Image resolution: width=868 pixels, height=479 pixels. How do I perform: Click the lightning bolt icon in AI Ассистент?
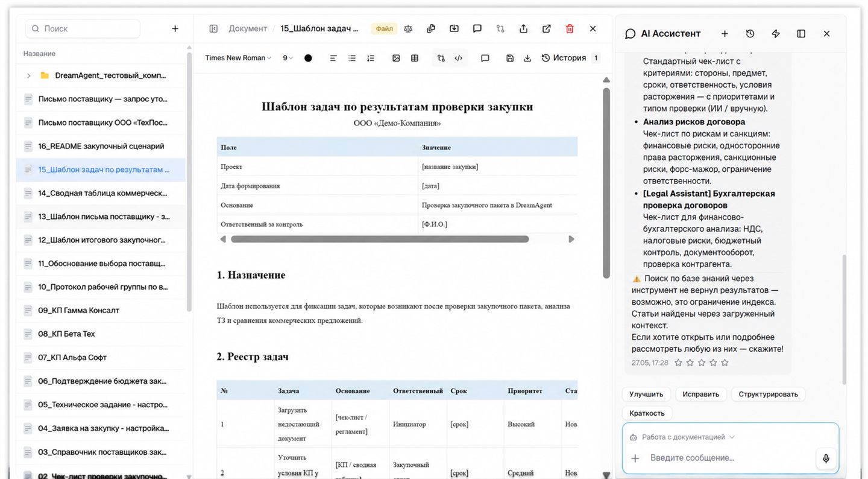pyautogui.click(x=776, y=34)
